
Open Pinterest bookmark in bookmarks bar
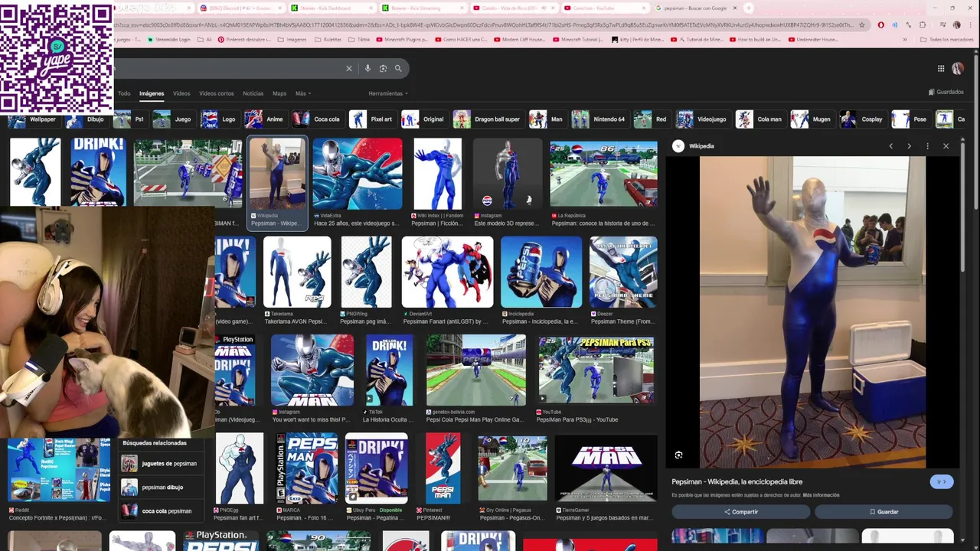point(243,39)
